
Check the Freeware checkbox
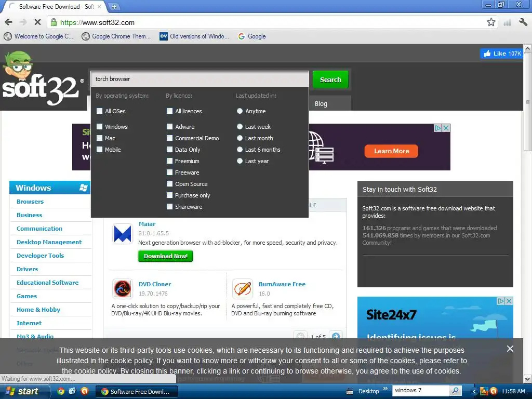click(x=170, y=172)
